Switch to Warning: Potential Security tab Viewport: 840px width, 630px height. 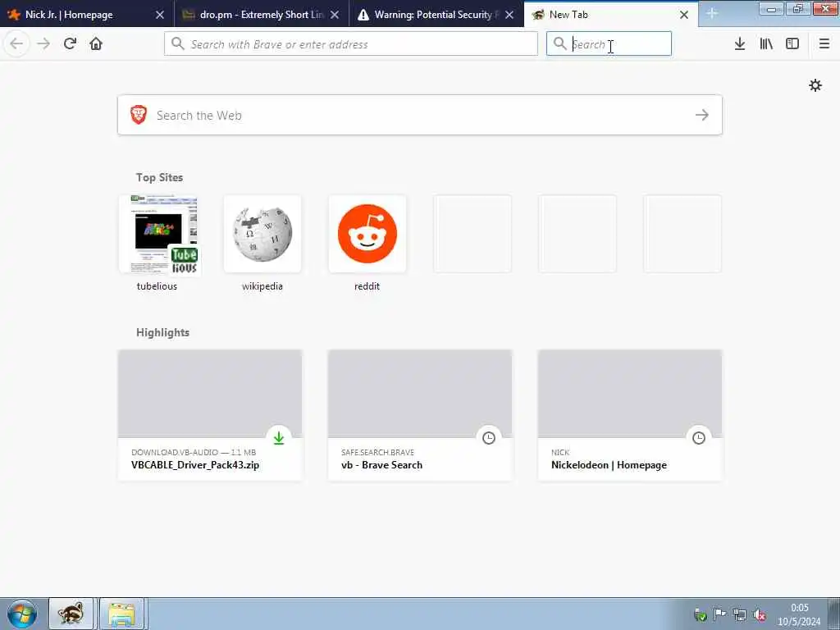tap(436, 15)
